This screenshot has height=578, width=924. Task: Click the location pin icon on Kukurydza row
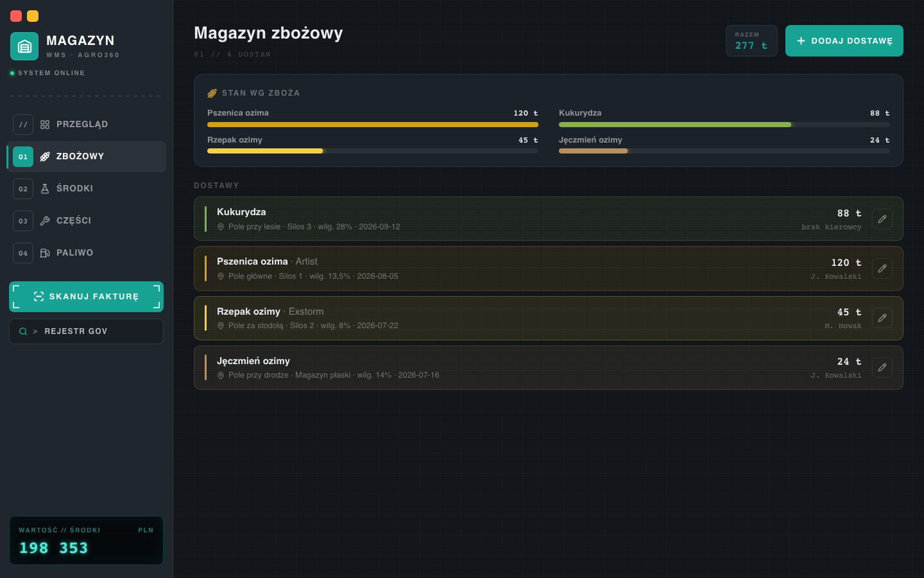(x=221, y=227)
